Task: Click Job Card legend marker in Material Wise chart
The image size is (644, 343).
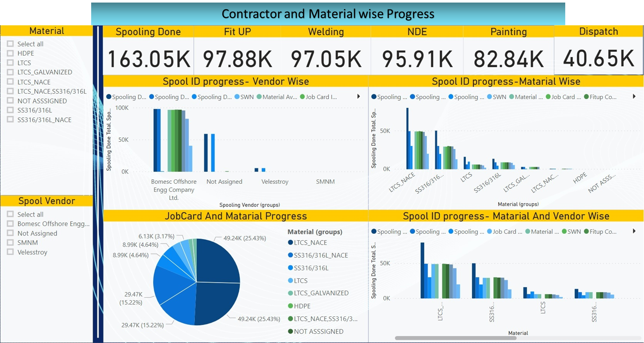Action: coord(548,97)
